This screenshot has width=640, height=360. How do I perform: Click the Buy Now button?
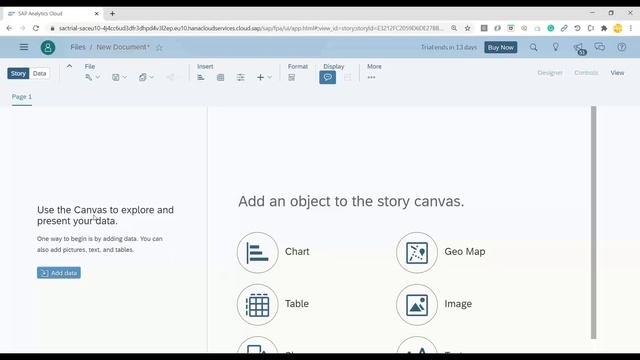click(x=500, y=47)
